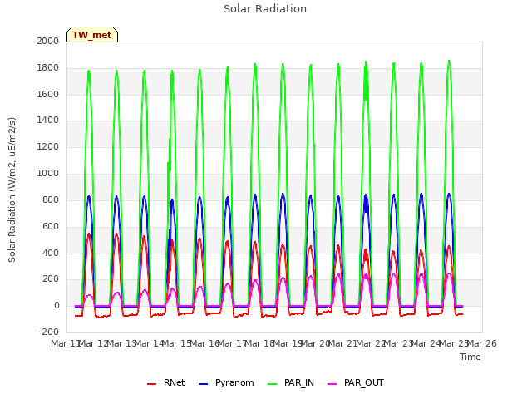
Task: Click the Time x-axis label
Action: [470, 357]
